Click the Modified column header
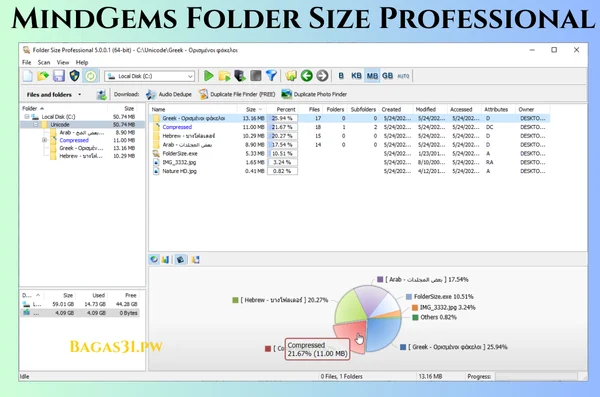 point(430,109)
